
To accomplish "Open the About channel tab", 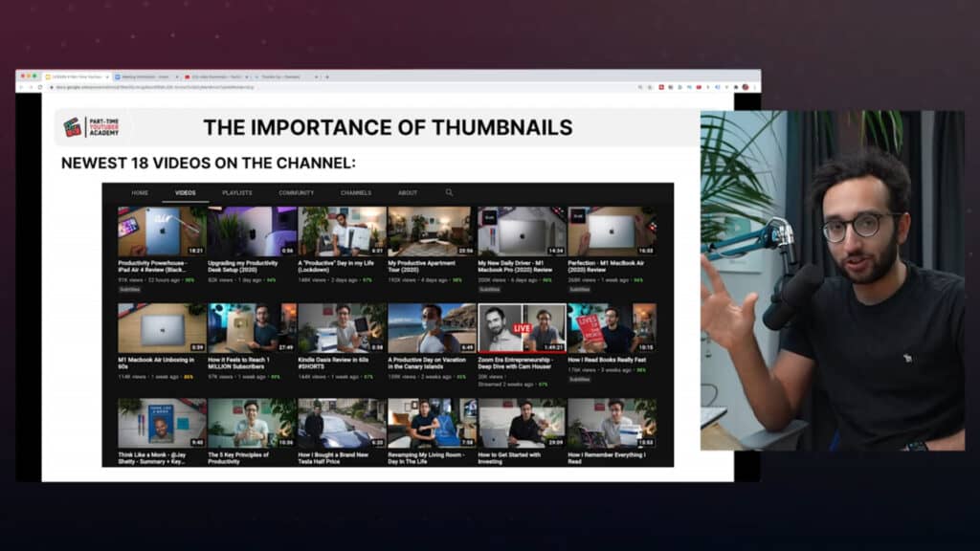I will [x=408, y=193].
